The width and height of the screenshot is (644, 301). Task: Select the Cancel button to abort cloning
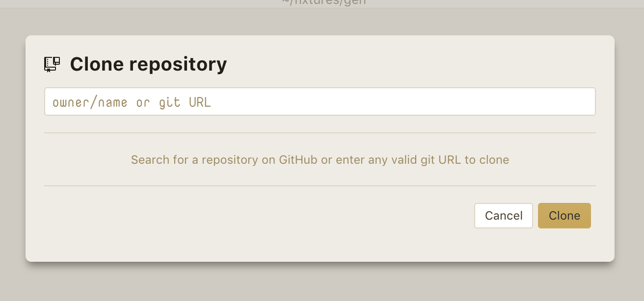[503, 215]
